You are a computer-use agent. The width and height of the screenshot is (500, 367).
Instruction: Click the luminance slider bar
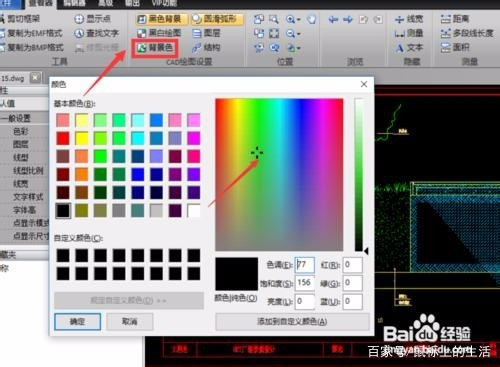tap(359, 174)
